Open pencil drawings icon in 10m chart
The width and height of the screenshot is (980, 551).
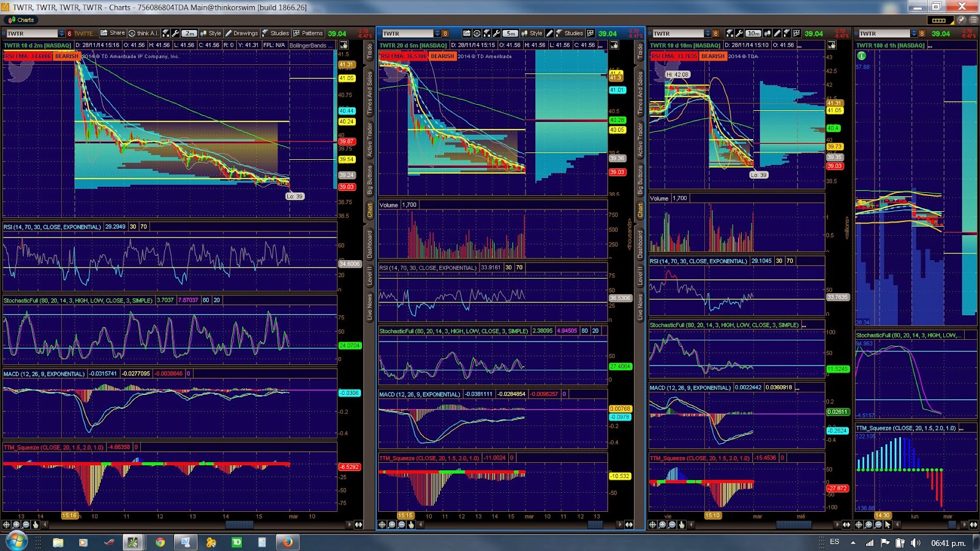pos(777,33)
